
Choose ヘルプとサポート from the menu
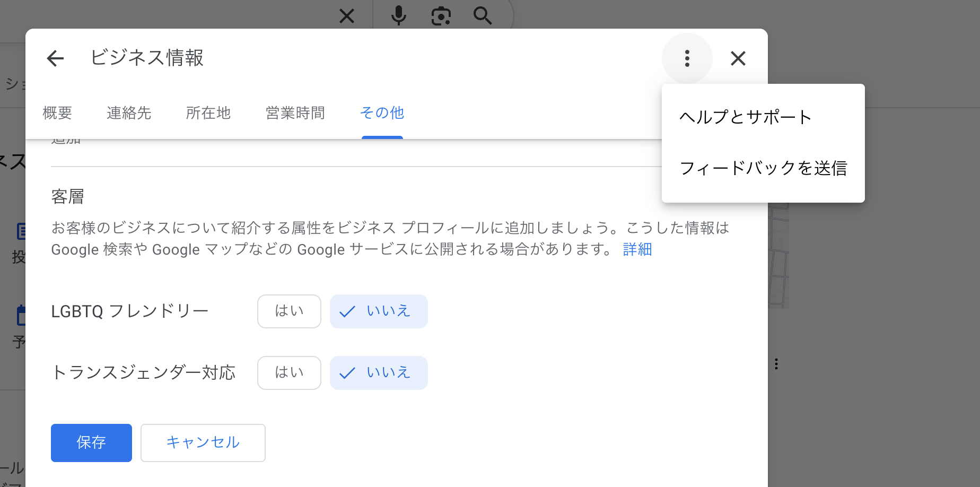(763, 117)
